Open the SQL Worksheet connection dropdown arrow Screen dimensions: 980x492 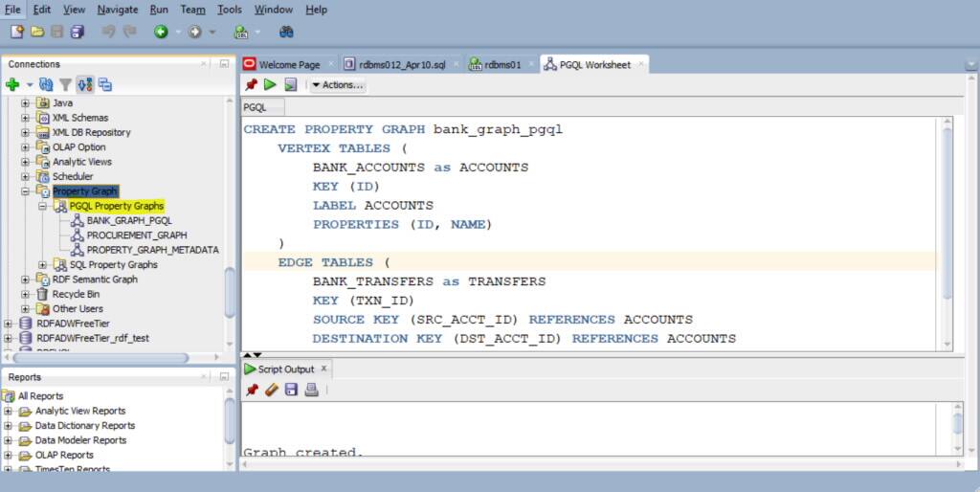(257, 32)
